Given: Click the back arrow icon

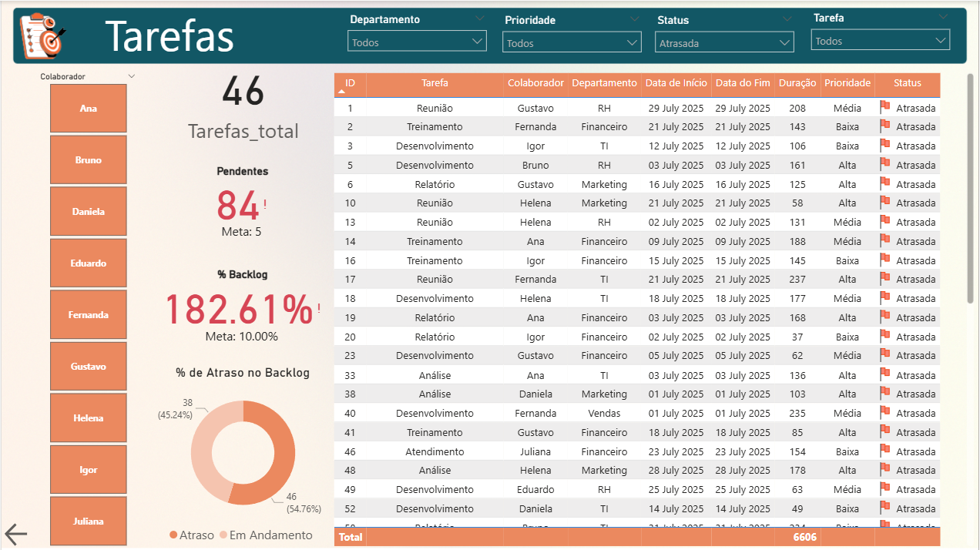Looking at the screenshot, I should click(16, 533).
